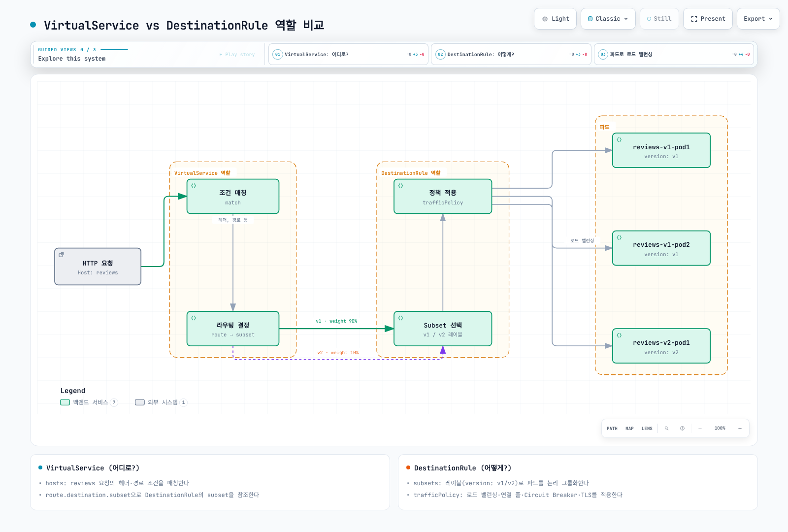Switch to MAP mode
788x532 pixels.
click(629, 429)
